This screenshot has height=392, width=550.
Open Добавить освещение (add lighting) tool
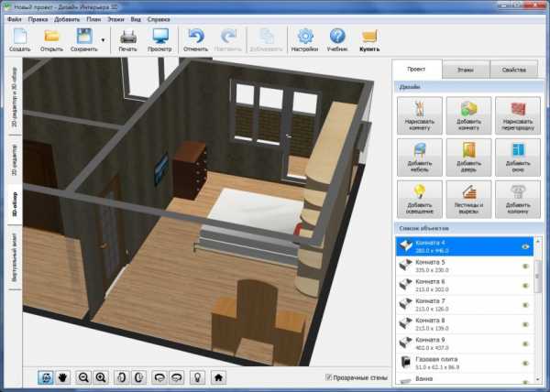click(421, 198)
